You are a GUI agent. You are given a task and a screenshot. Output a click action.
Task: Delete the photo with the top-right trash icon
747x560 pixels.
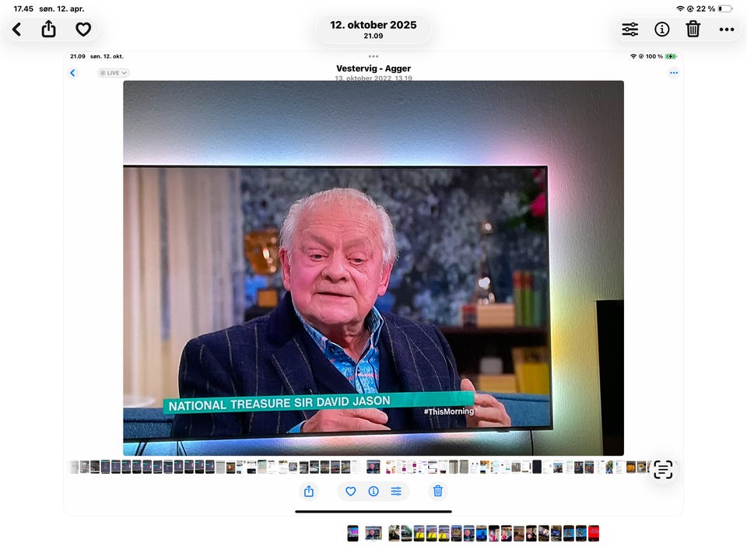(693, 29)
